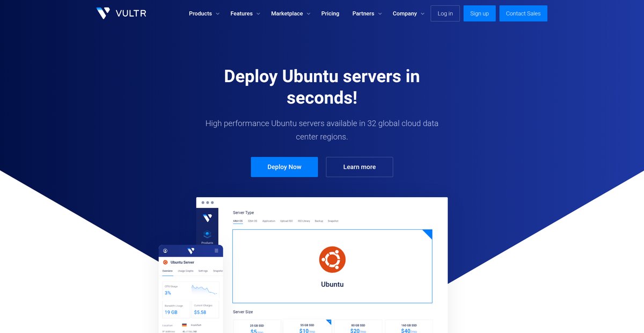
Task: Open the Snapshot tab under Server Type
Action: [333, 221]
